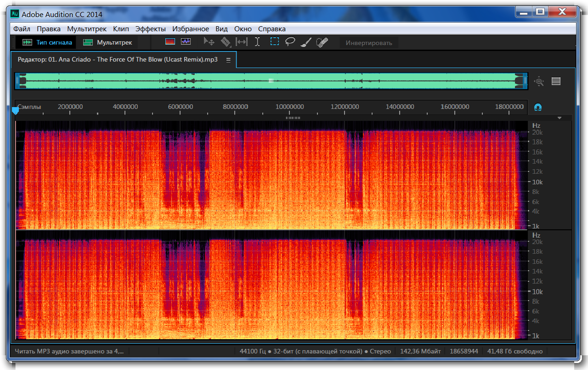Activate the Razor tool
The width and height of the screenshot is (588, 370).
225,42
